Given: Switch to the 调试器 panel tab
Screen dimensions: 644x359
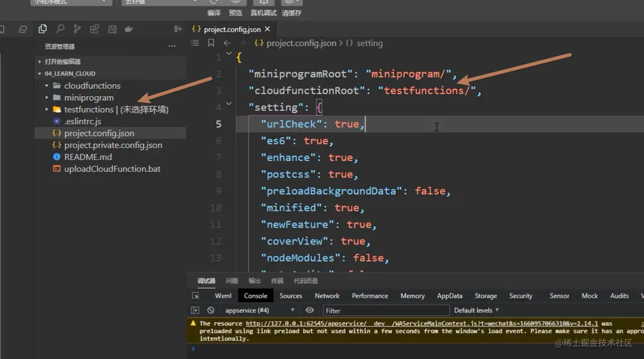Looking at the screenshot, I should 207,281.
